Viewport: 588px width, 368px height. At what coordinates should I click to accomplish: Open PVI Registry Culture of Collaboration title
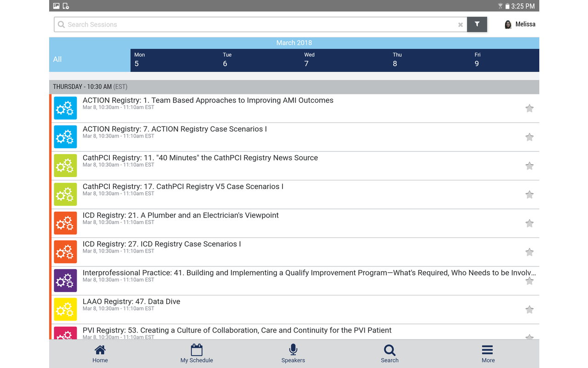[x=237, y=330]
